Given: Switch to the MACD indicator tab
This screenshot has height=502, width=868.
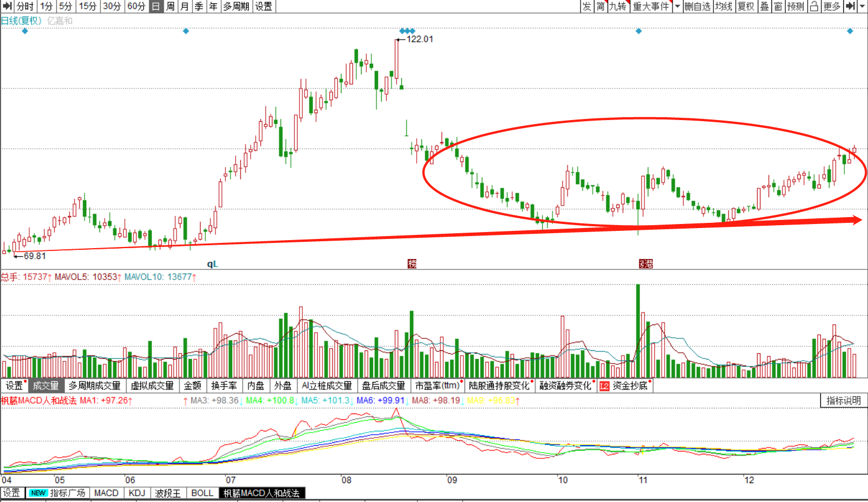Looking at the screenshot, I should coord(106,493).
